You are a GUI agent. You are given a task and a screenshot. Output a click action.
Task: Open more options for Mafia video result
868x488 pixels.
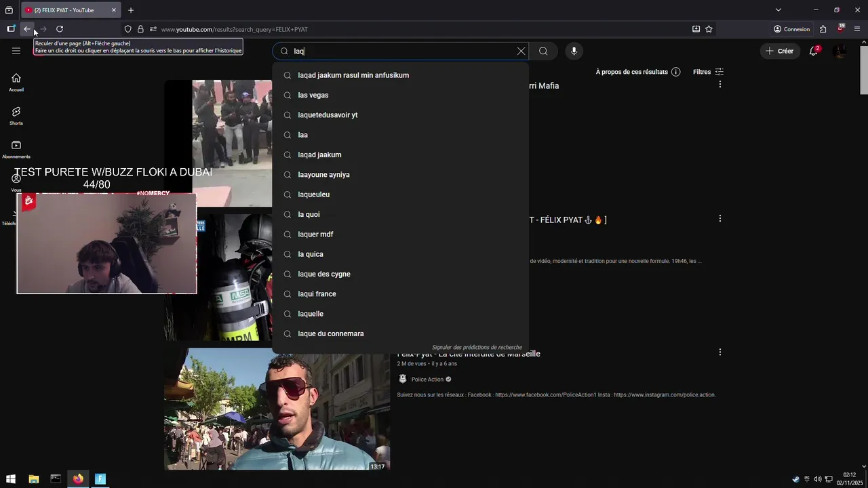pyautogui.click(x=719, y=85)
